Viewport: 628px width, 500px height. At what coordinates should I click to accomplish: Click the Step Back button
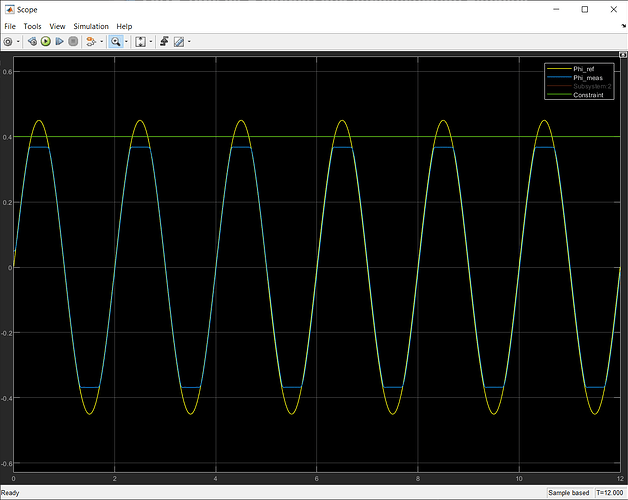(x=32, y=42)
